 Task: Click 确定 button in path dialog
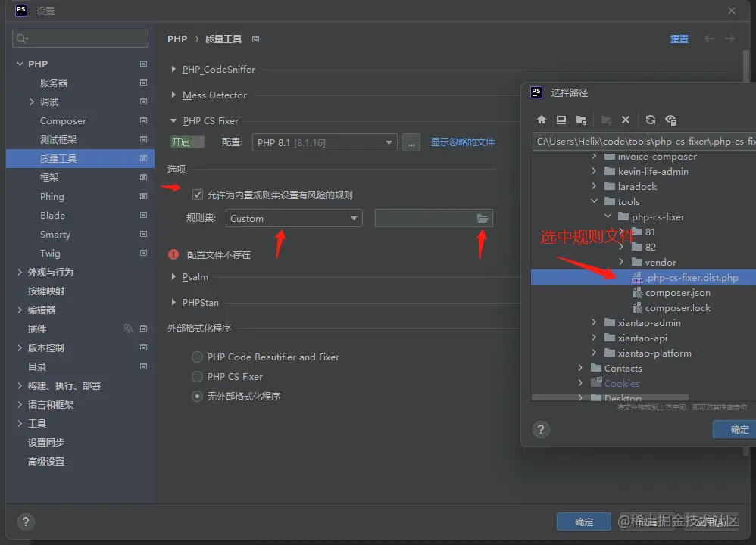[x=734, y=429]
